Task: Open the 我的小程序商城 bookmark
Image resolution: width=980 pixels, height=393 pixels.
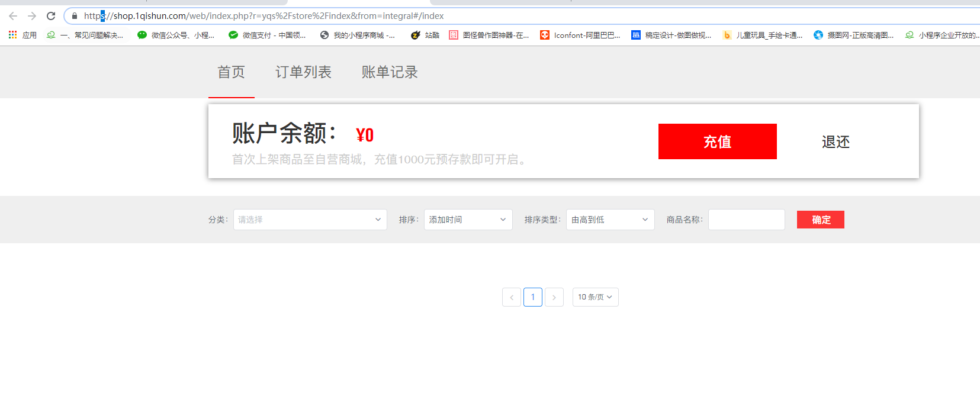Action: (x=358, y=36)
